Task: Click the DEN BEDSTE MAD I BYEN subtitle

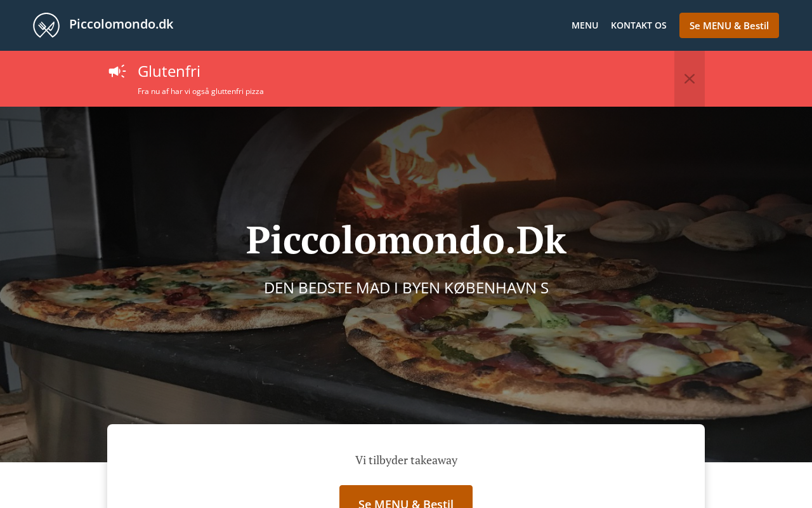Action: (x=406, y=288)
